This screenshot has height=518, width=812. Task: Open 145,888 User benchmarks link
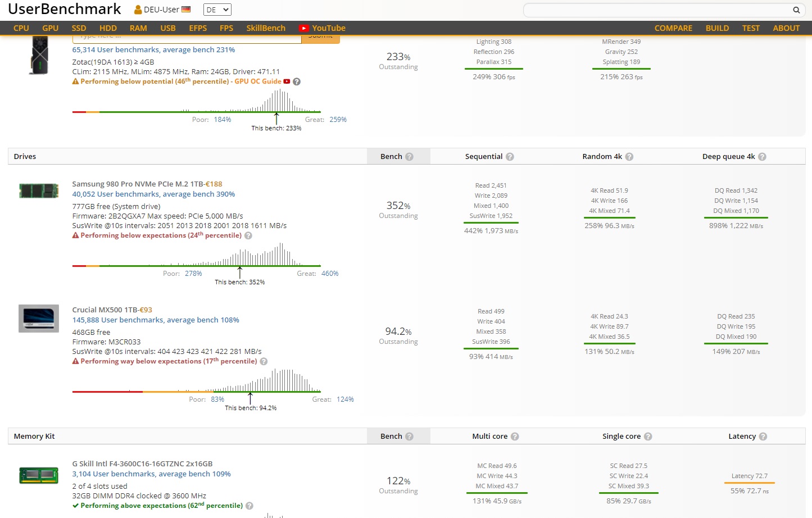(156, 320)
